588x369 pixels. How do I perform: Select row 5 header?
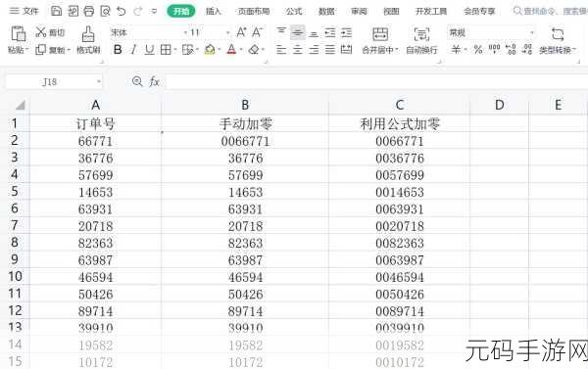point(15,192)
